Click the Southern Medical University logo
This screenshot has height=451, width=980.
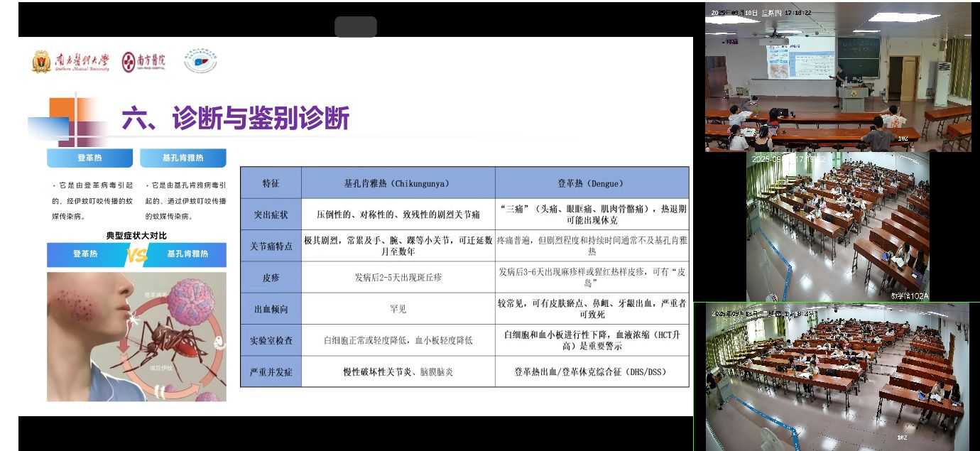[x=70, y=63]
